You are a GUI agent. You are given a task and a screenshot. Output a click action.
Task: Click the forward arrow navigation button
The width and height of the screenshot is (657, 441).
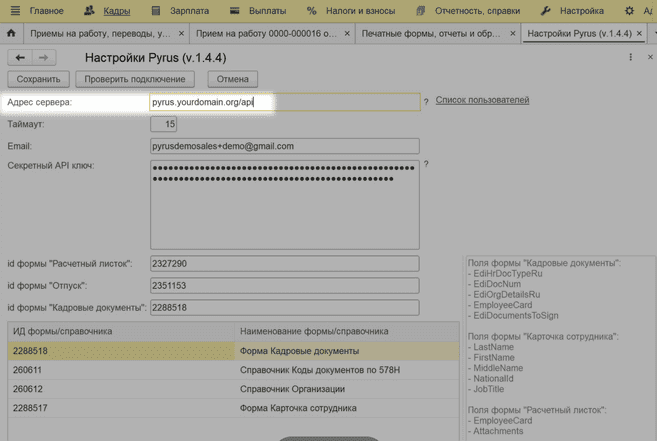point(43,58)
